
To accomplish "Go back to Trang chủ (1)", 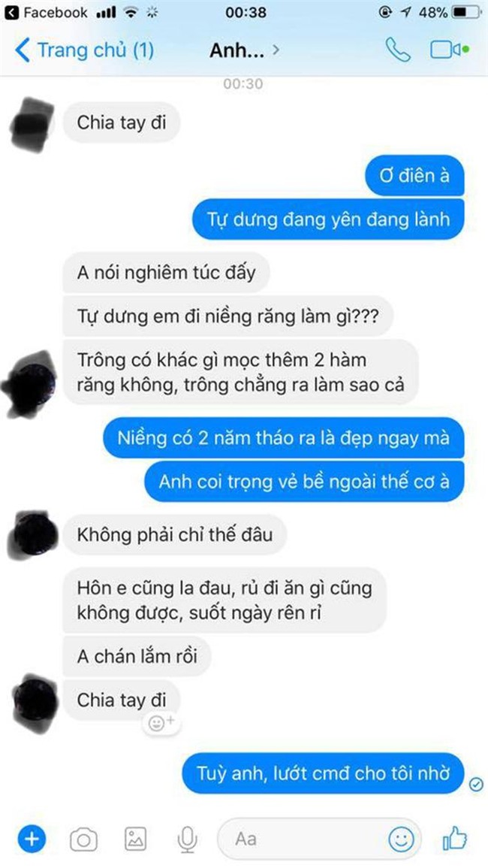I will click(85, 50).
